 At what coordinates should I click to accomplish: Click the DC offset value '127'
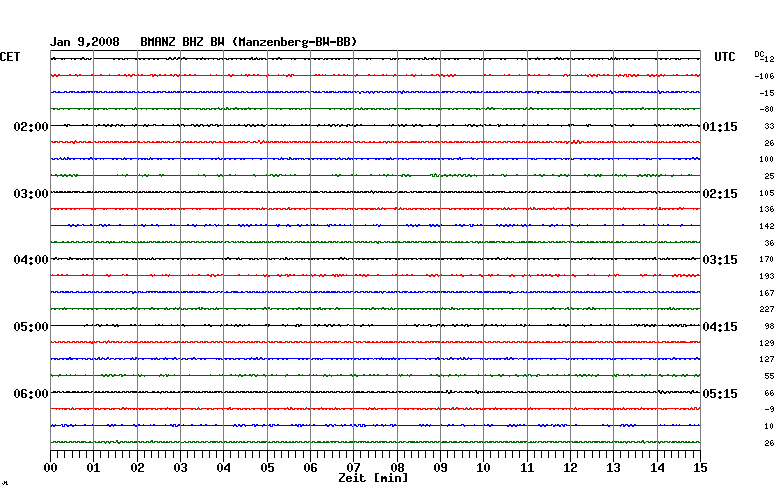767,359
